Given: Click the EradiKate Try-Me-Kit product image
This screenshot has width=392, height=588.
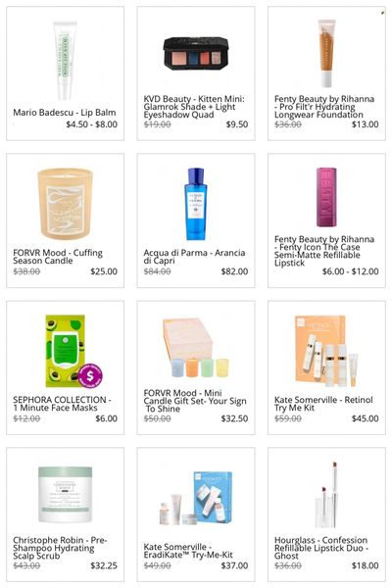Looking at the screenshot, I should click(195, 498).
